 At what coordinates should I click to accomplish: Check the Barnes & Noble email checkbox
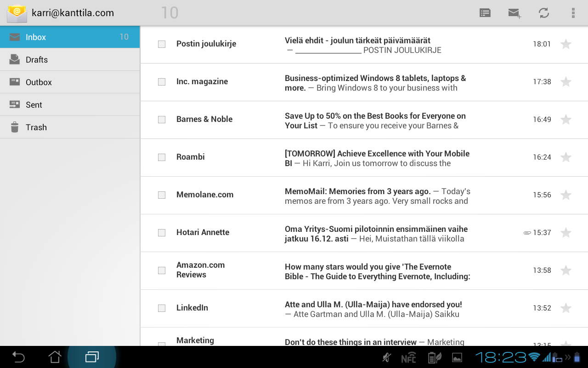click(162, 120)
